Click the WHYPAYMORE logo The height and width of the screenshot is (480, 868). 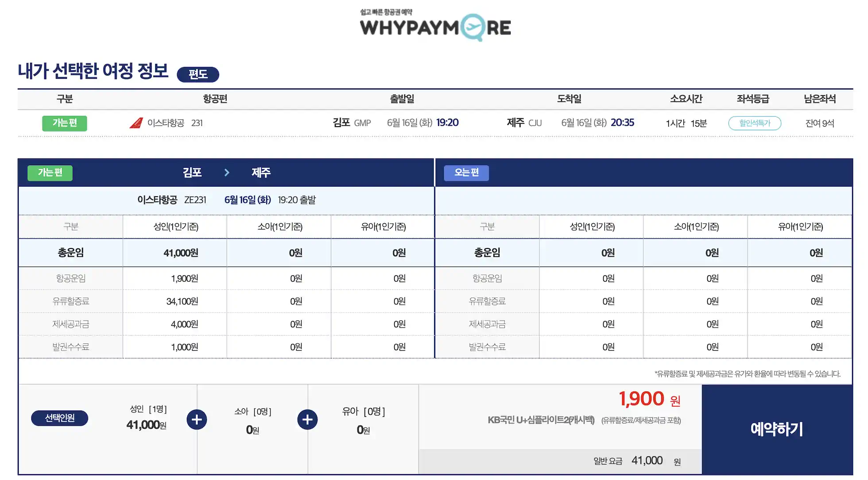pos(435,26)
